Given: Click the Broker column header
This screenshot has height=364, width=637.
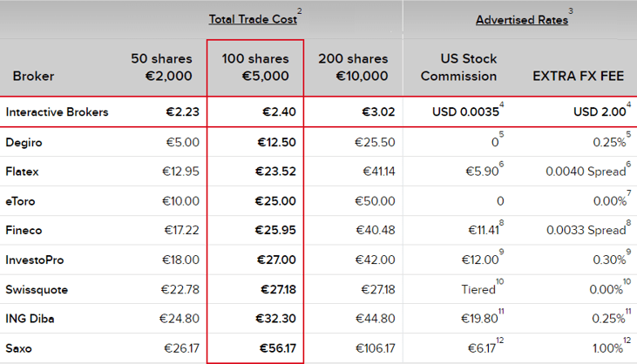Looking at the screenshot, I should click(x=33, y=76).
